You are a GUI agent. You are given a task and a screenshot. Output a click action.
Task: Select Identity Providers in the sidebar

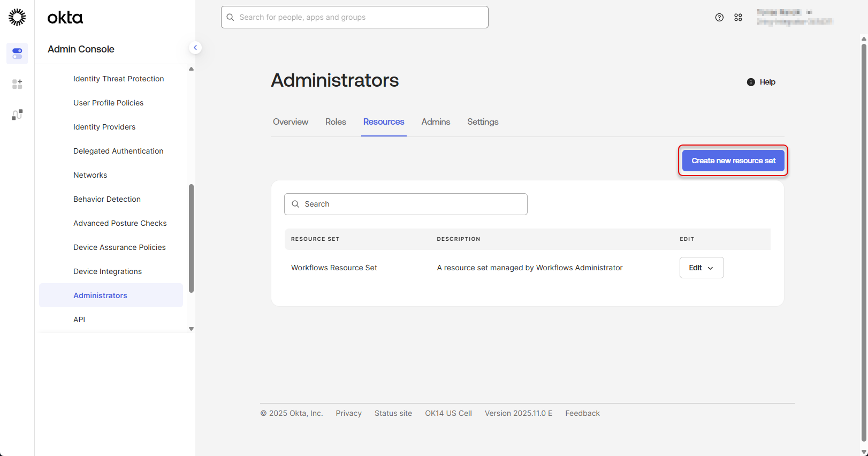click(104, 127)
